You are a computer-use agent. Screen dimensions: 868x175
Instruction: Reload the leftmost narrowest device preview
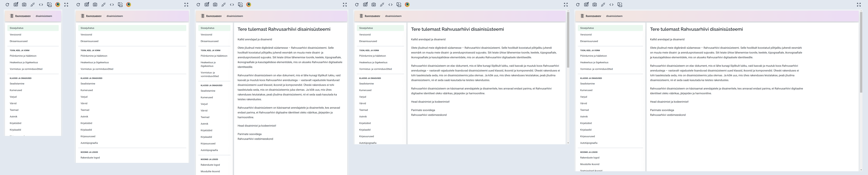tap(7, 5)
